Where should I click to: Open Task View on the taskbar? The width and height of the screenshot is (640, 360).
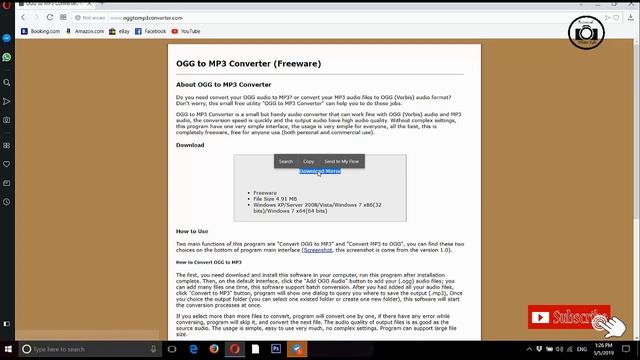click(x=172, y=349)
